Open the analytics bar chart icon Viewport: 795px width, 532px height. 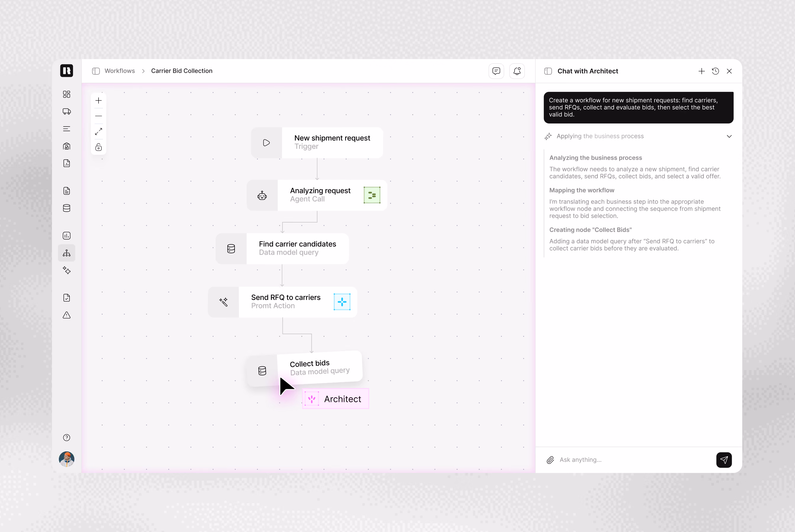point(67,236)
